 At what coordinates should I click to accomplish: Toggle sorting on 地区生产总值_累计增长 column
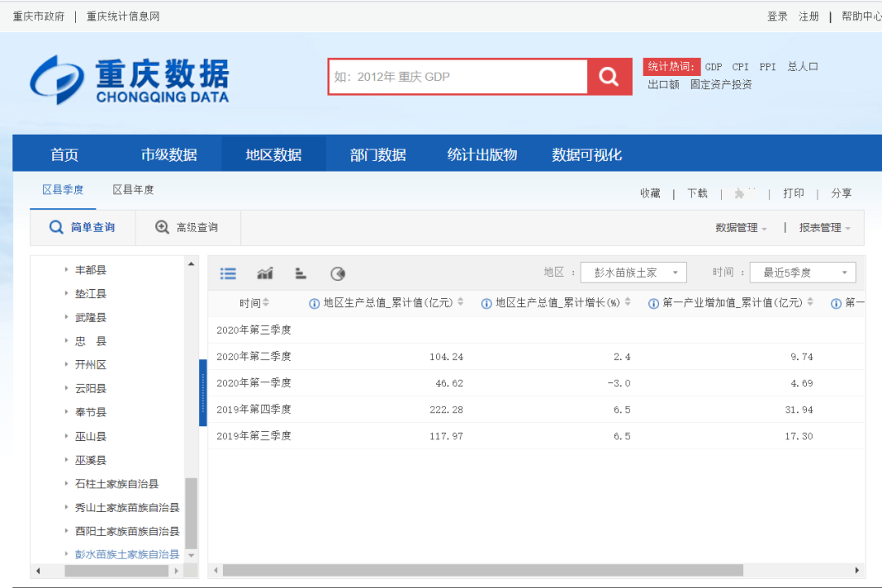pyautogui.click(x=627, y=301)
